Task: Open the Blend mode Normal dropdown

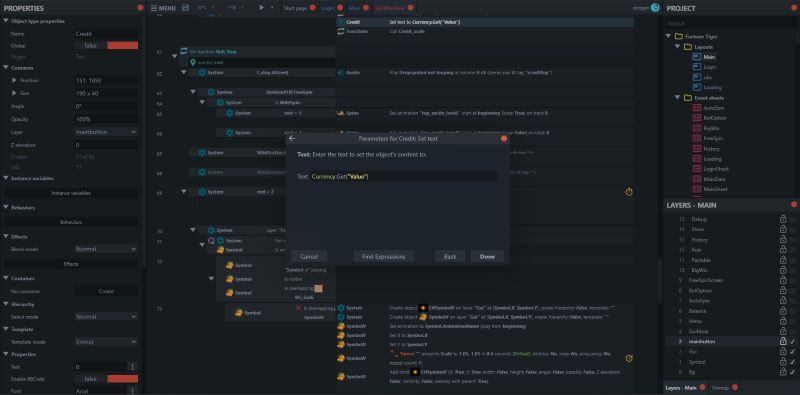Action: coord(107,249)
